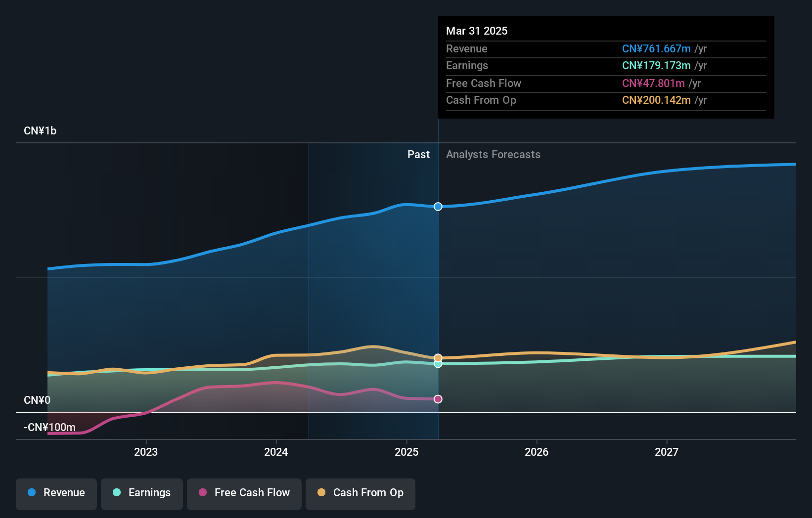The height and width of the screenshot is (518, 812).
Task: Click the 2026 axis label
Action: click(x=537, y=452)
